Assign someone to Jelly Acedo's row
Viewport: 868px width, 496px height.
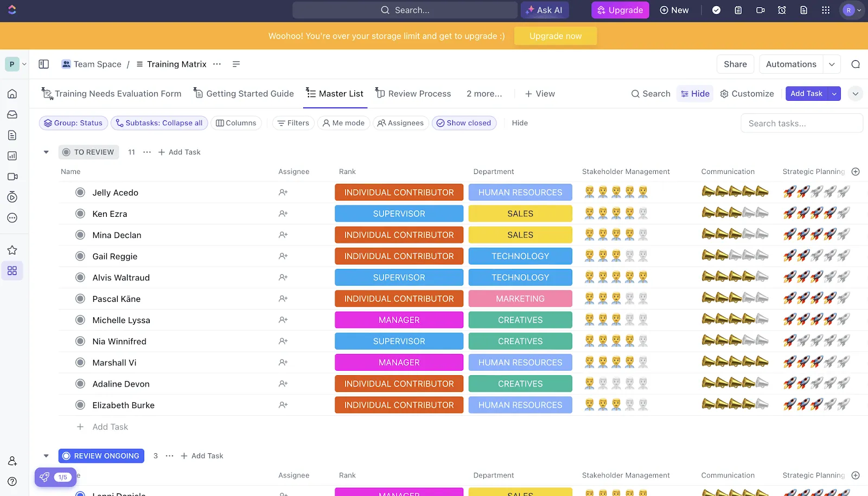tap(283, 192)
